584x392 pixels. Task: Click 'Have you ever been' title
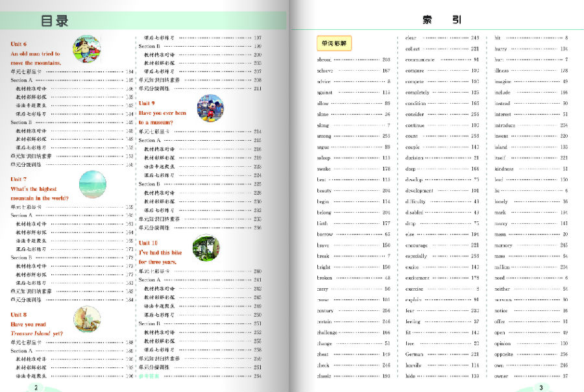[x=162, y=113]
